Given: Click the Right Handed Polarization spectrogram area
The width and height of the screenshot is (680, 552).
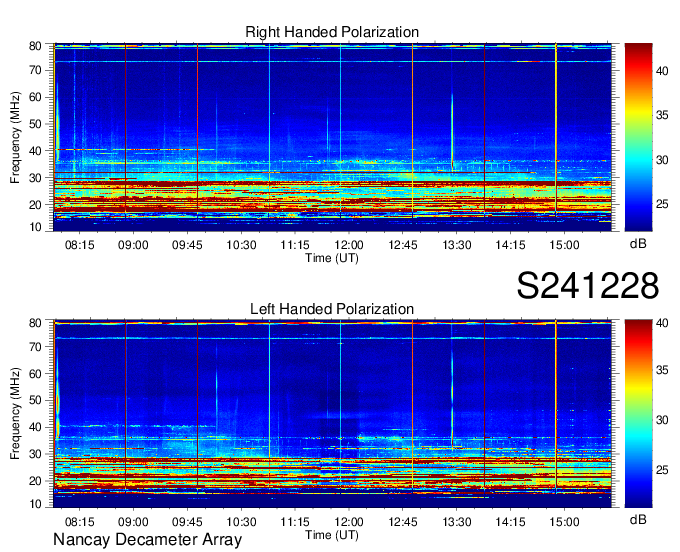Looking at the screenshot, I should [x=332, y=137].
